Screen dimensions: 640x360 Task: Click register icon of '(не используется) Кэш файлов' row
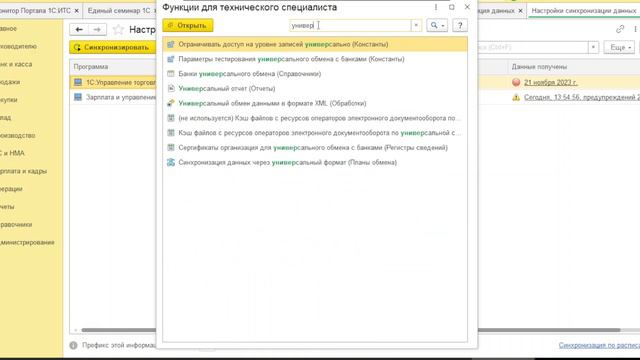click(x=171, y=118)
